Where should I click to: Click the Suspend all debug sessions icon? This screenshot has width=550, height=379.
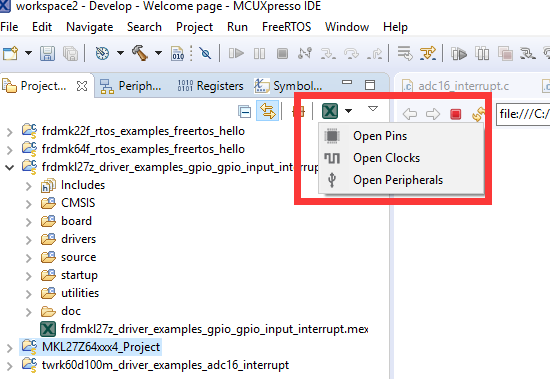pyautogui.click(x=482, y=53)
